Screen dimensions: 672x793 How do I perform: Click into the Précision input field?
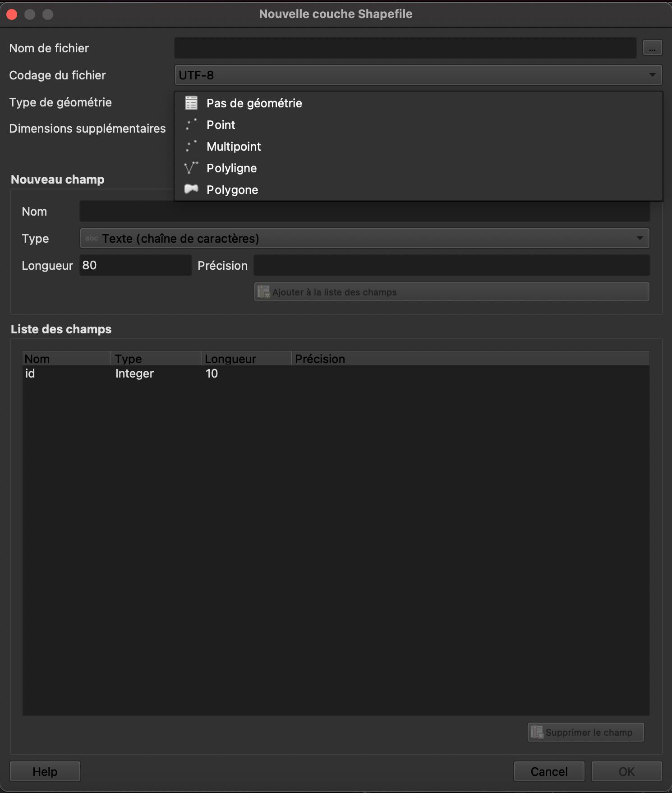[x=451, y=265]
